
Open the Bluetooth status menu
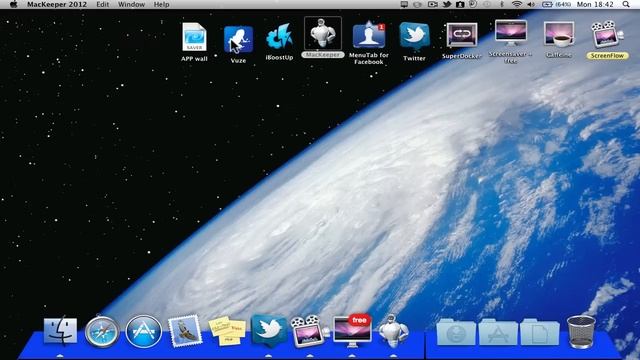tap(502, 4)
